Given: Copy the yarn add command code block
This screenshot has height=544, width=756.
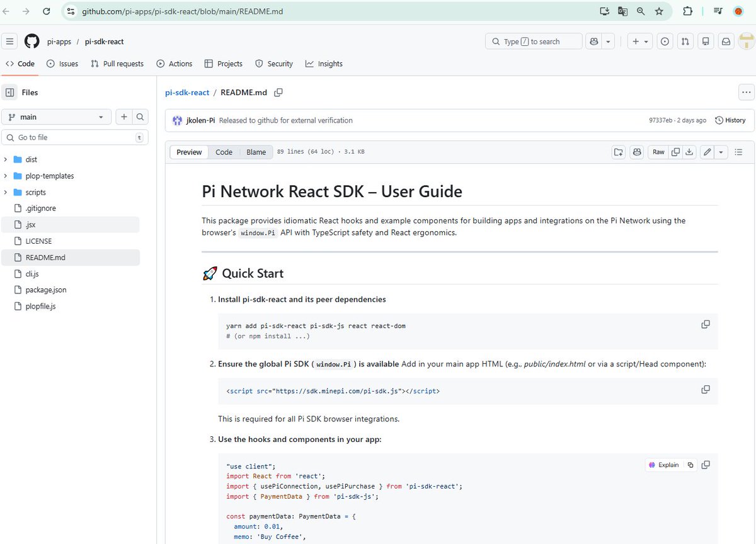Looking at the screenshot, I should click(706, 324).
